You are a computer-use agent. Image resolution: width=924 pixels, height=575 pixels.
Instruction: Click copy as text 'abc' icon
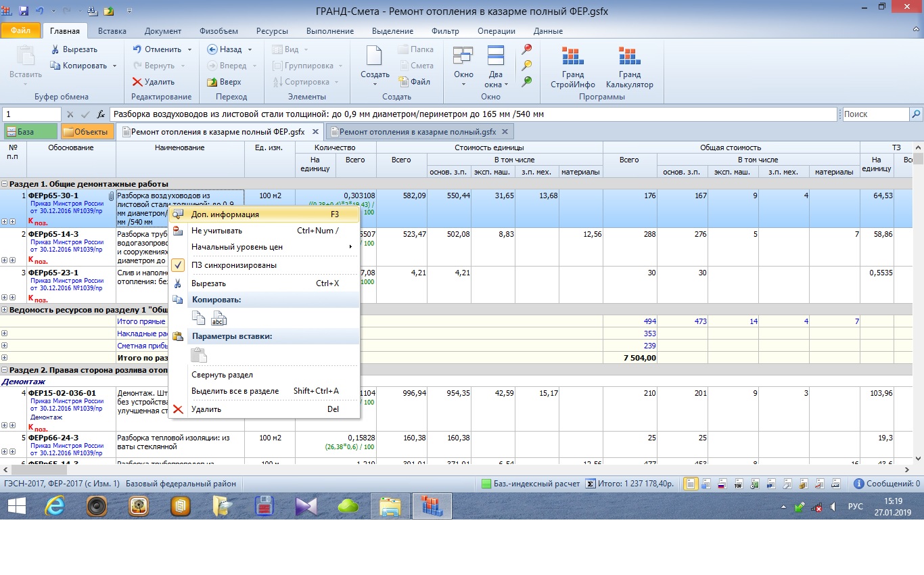tap(219, 318)
